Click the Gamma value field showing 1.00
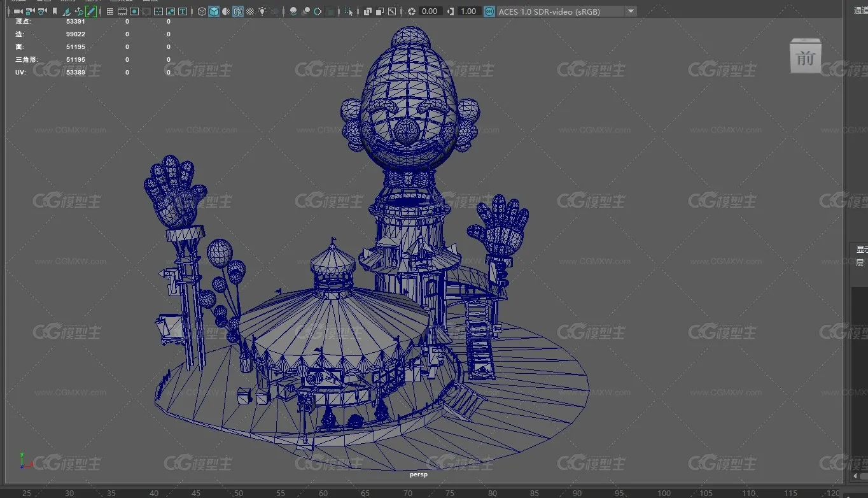The image size is (868, 498). click(469, 11)
